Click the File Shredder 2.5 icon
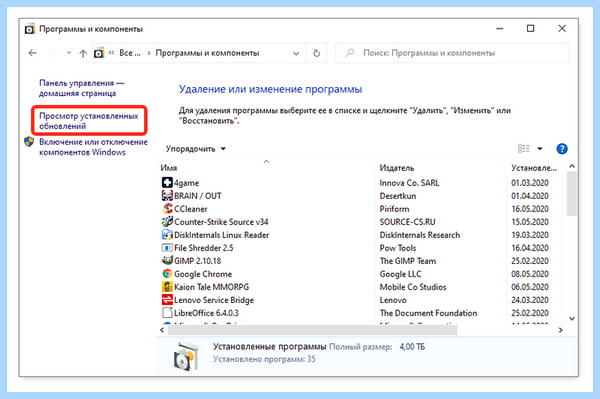Screen dimensions: 600x399 click(x=167, y=248)
